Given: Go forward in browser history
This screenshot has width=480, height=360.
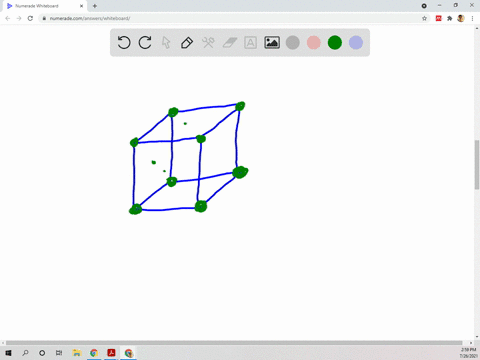Looking at the screenshot, I should coord(19,18).
